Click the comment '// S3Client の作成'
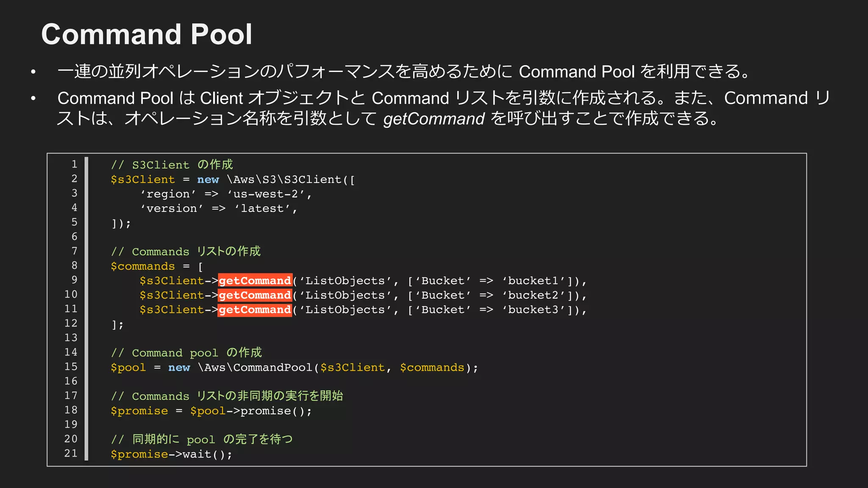Image resolution: width=868 pixels, height=488 pixels. click(172, 165)
